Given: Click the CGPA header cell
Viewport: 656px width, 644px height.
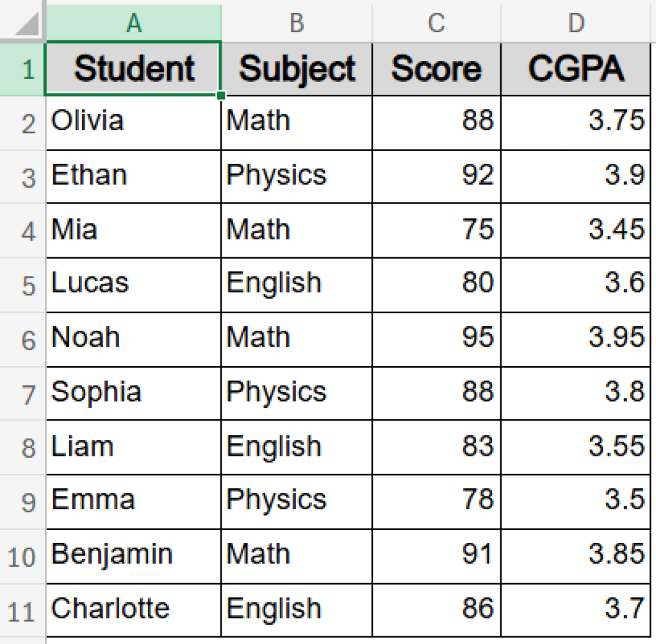Looking at the screenshot, I should (x=576, y=69).
